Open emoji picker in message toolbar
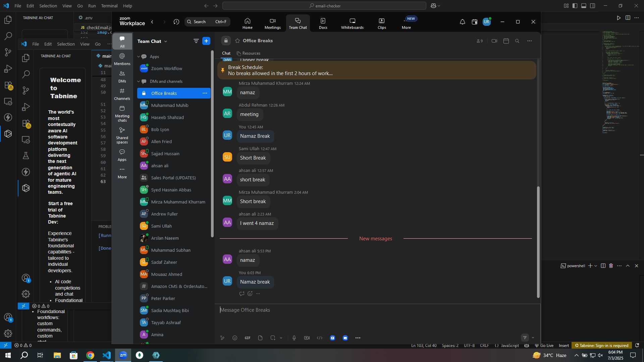The height and width of the screenshot is (362, 644). 235,338
